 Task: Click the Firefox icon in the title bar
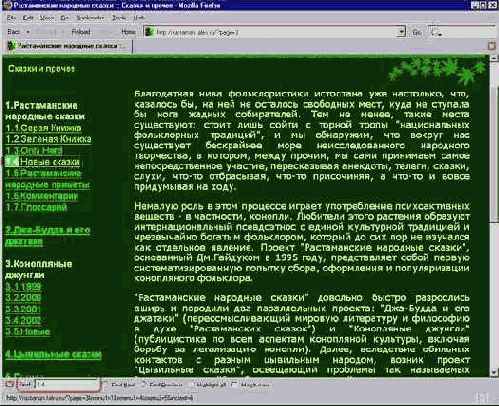click(7, 5)
